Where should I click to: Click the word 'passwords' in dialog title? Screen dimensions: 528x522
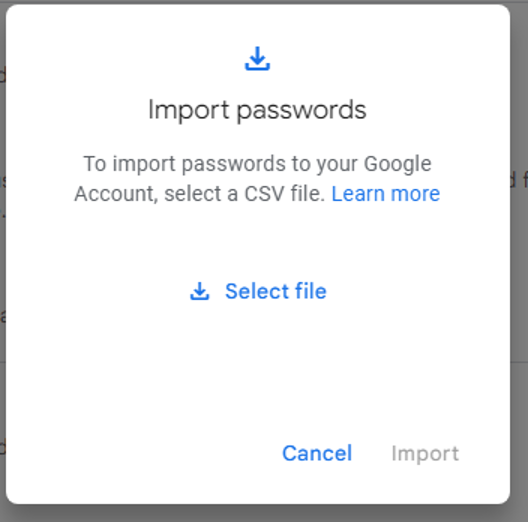tap(301, 111)
